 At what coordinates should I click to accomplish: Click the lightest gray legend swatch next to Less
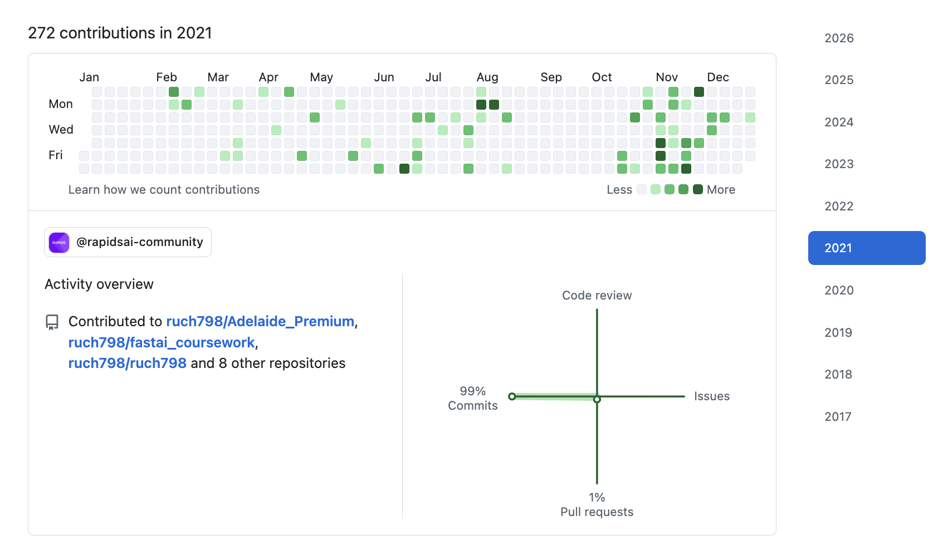click(642, 189)
